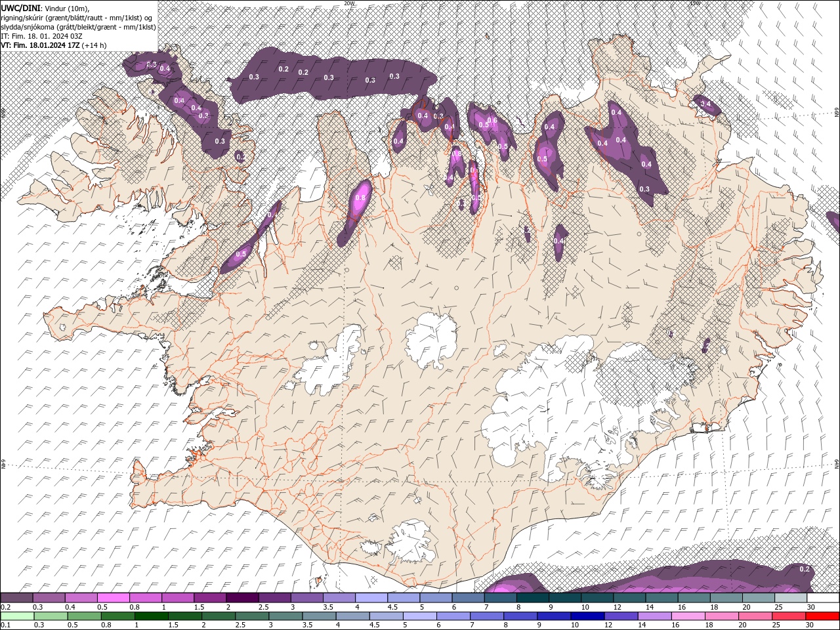Click the '4.5' label under the upper legend row
This screenshot has width=840, height=630.
(x=392, y=607)
